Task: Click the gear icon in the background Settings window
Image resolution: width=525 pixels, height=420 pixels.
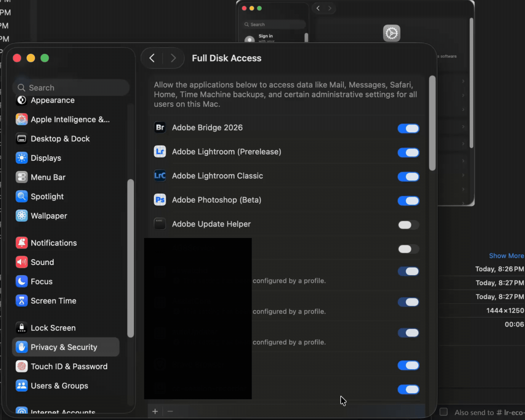Action: [x=392, y=33]
